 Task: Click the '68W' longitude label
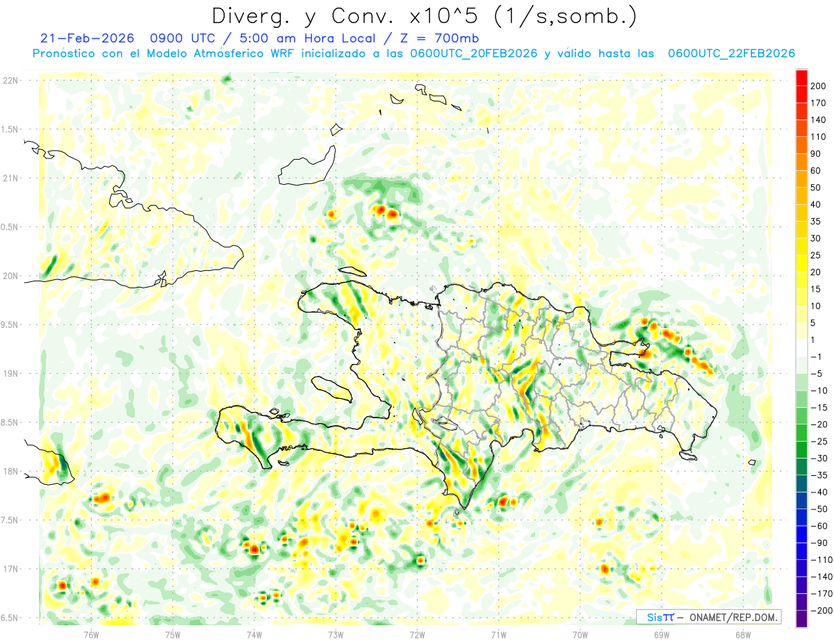tap(742, 634)
